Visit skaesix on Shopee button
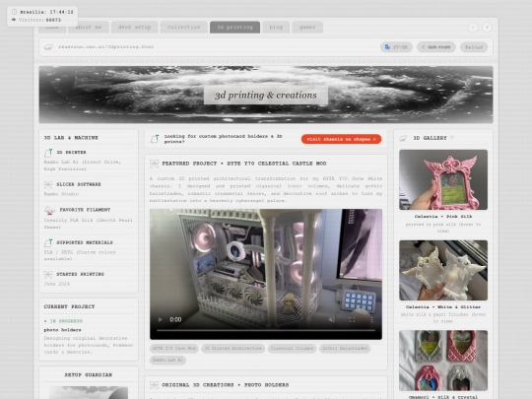 tap(341, 139)
